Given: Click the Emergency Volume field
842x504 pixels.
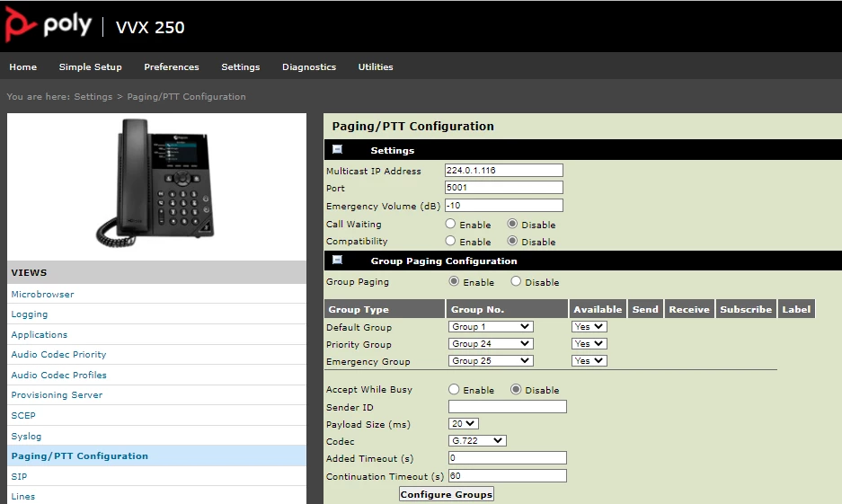Looking at the screenshot, I should 504,205.
